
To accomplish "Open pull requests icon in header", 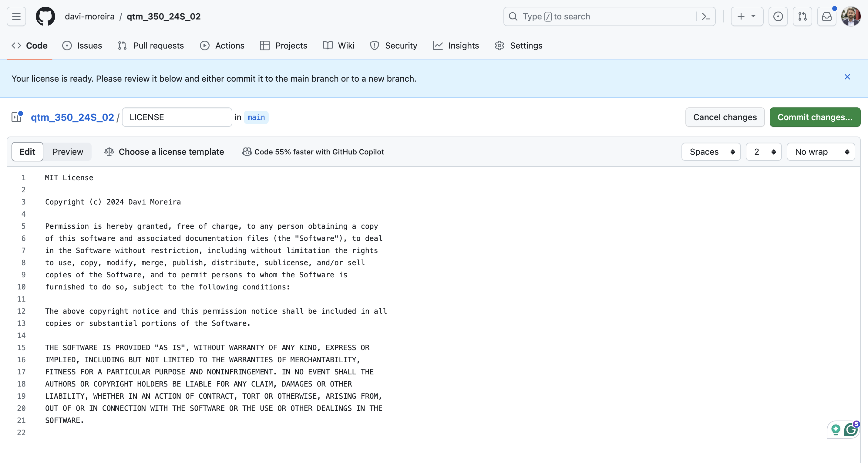I will [x=802, y=16].
